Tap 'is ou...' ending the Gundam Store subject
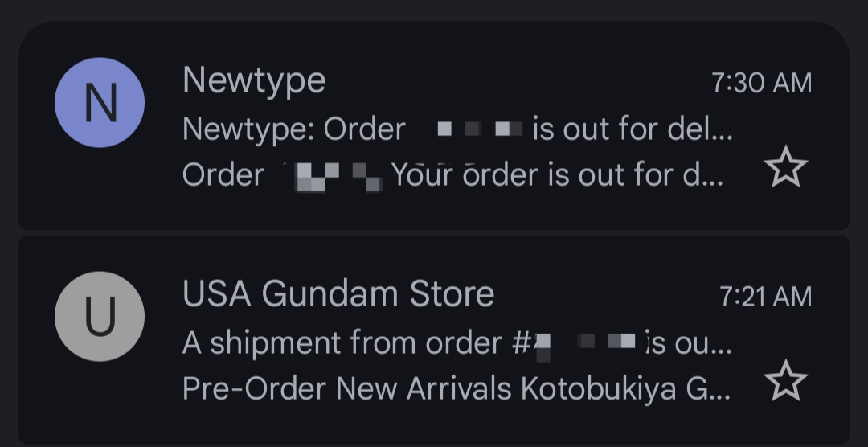868x447 pixels. pyautogui.click(x=688, y=343)
